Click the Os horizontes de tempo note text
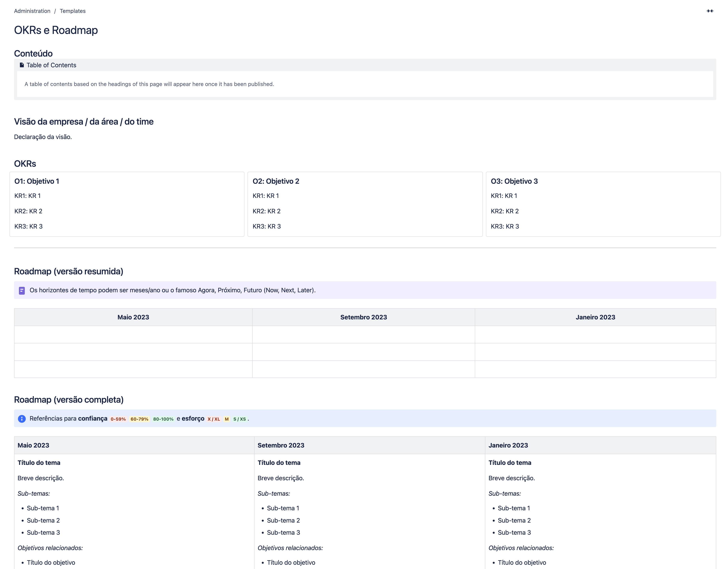The image size is (728, 569). 173,290
